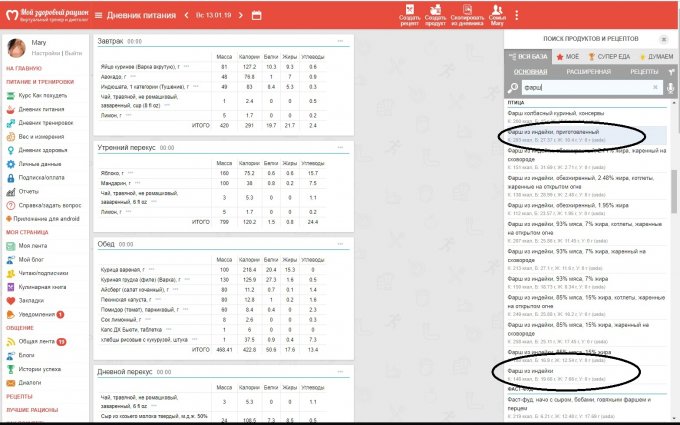The height and width of the screenshot is (425, 680).
Task: Clear the product search field text
Action: point(654,89)
